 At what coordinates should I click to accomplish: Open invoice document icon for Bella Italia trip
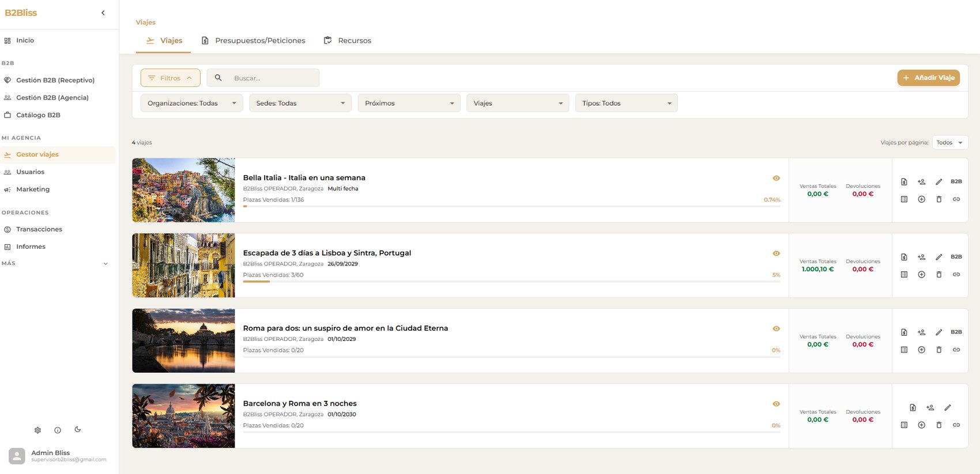[904, 181]
